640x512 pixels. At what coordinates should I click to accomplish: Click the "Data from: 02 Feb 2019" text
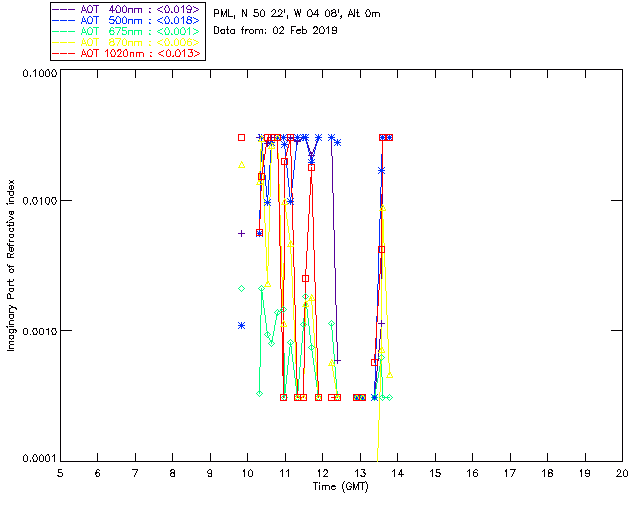tap(275, 30)
